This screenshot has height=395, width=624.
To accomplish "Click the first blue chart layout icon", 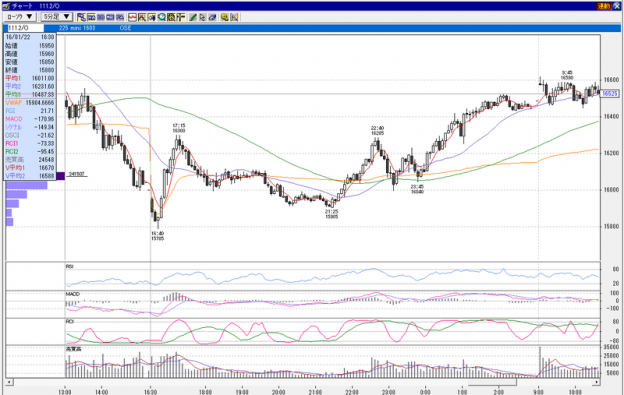I will pyautogui.click(x=81, y=17).
